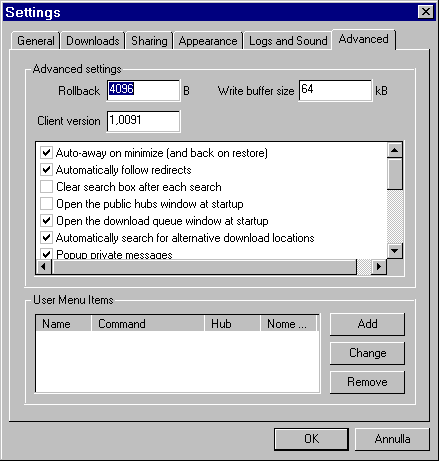Select the Sharing tab
439x461 pixels.
(x=149, y=41)
